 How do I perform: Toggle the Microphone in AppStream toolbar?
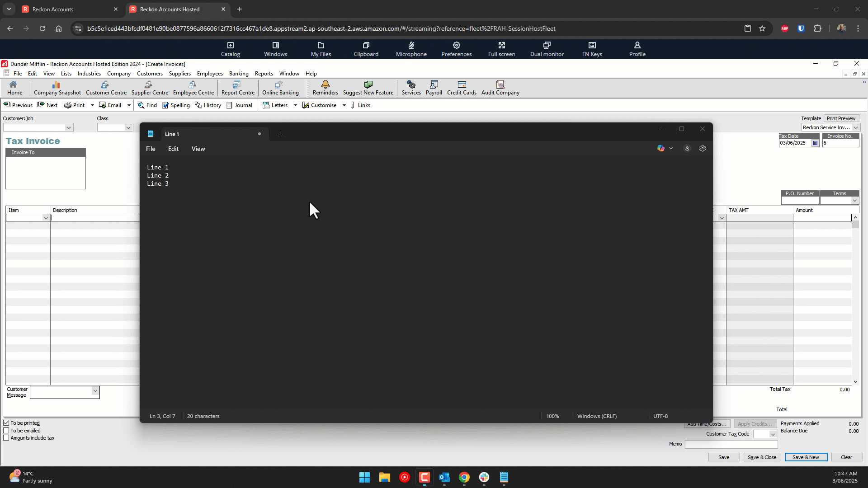(411, 49)
